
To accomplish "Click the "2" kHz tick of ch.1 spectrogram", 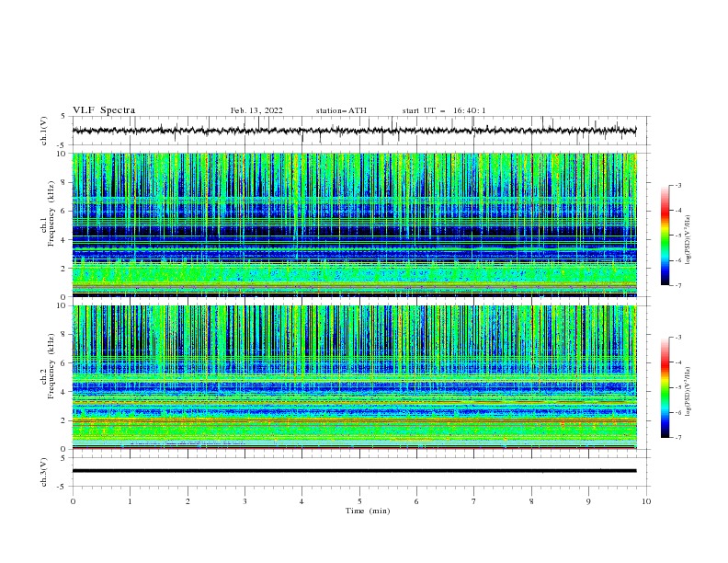I will [x=63, y=269].
